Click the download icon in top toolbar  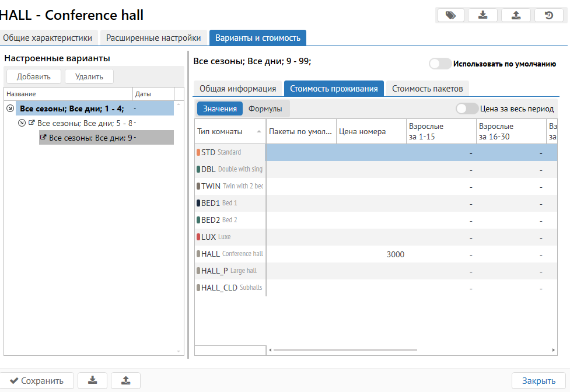(483, 15)
